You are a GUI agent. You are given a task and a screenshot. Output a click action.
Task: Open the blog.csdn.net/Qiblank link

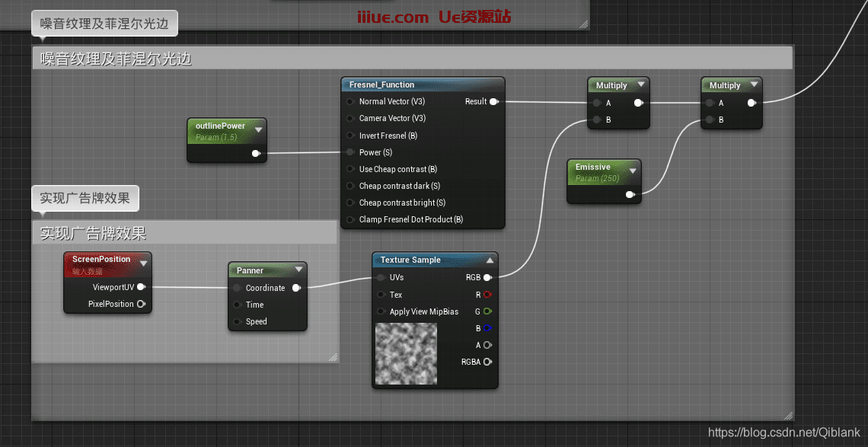click(x=783, y=433)
